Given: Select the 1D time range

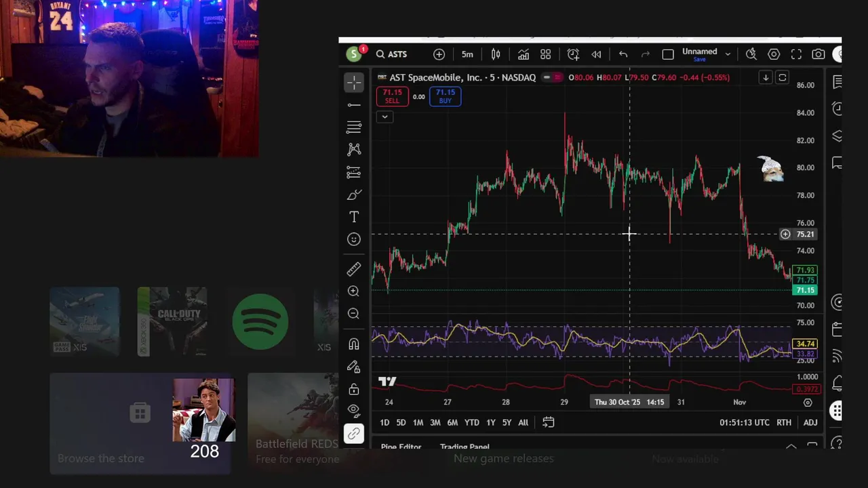Looking at the screenshot, I should (384, 423).
